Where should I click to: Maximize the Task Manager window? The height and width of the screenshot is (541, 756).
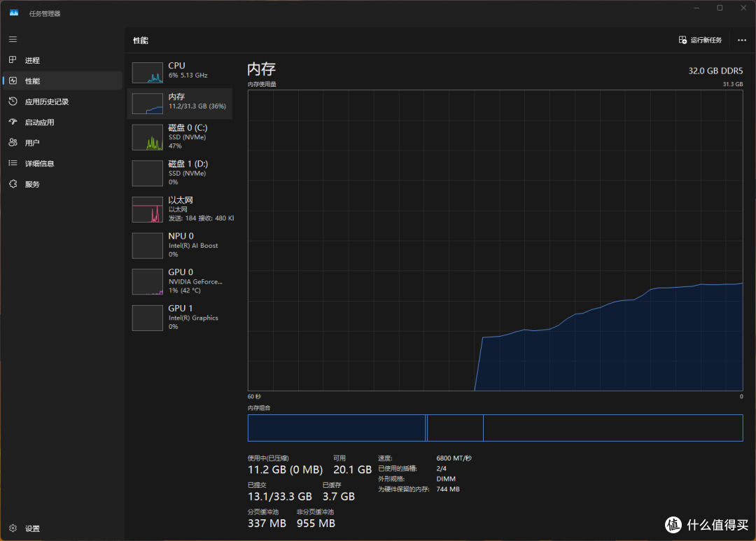pyautogui.click(x=720, y=8)
